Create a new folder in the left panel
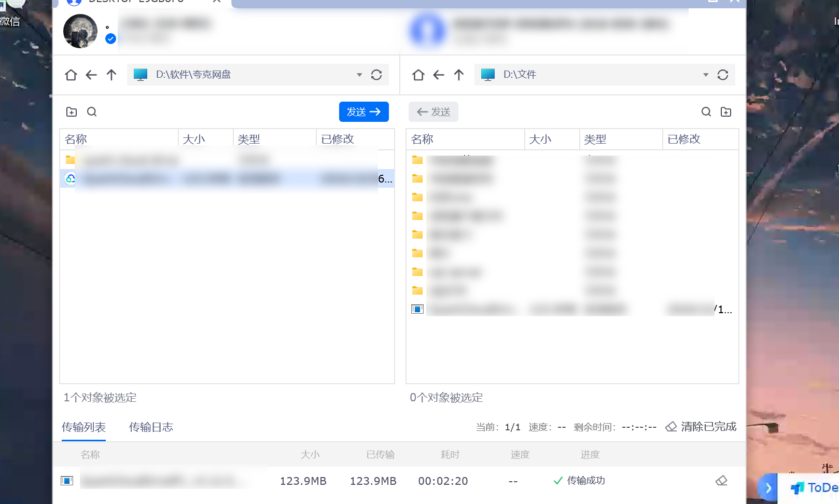Viewport: 839px width, 504px height. (x=71, y=111)
